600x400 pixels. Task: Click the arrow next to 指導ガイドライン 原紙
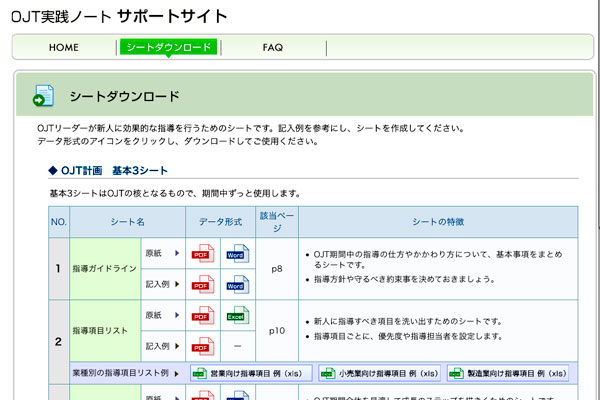tap(177, 254)
